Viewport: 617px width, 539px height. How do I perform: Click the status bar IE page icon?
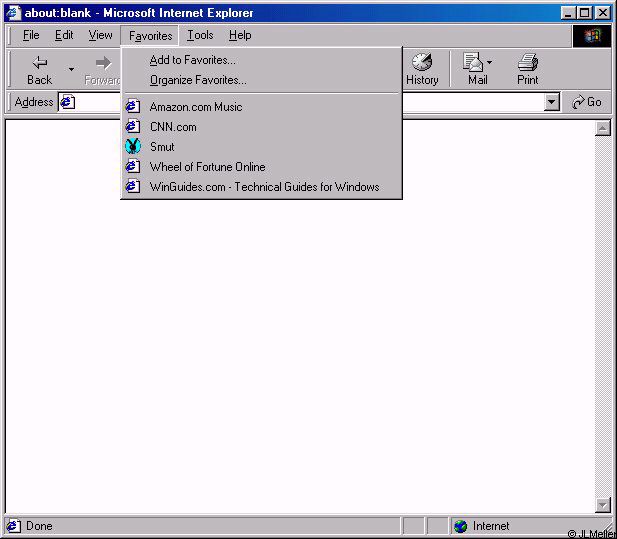click(13, 526)
